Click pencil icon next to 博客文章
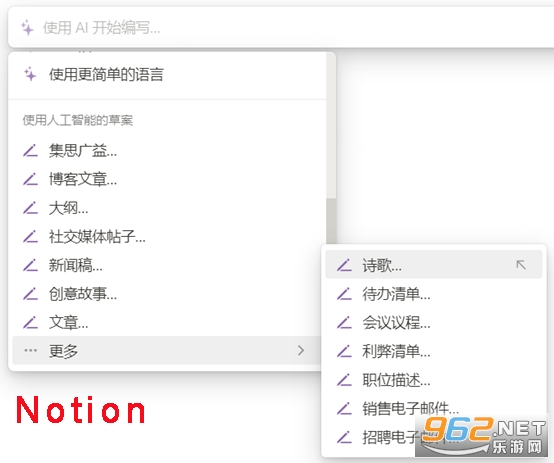Image resolution: width=554 pixels, height=463 pixels. 30,179
